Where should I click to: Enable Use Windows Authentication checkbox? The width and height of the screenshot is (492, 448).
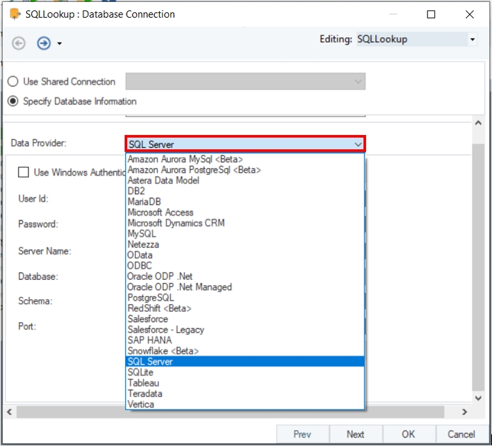pyautogui.click(x=23, y=172)
